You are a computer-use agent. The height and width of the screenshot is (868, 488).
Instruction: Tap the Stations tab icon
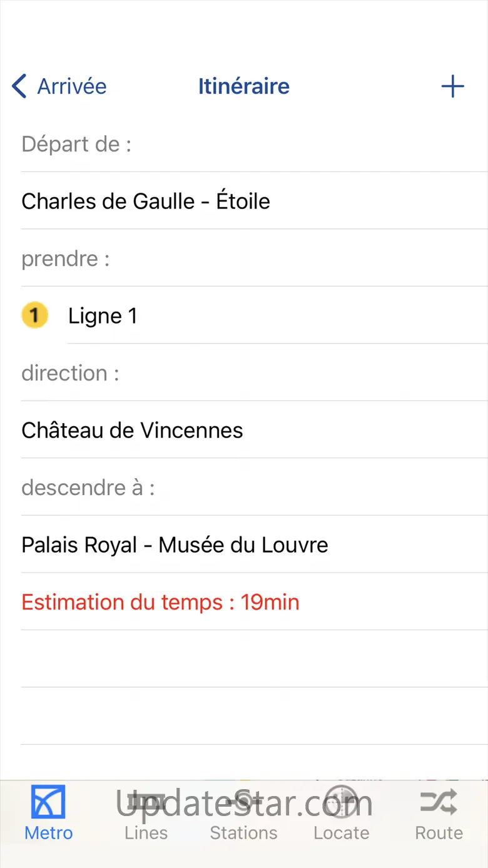[x=243, y=802]
